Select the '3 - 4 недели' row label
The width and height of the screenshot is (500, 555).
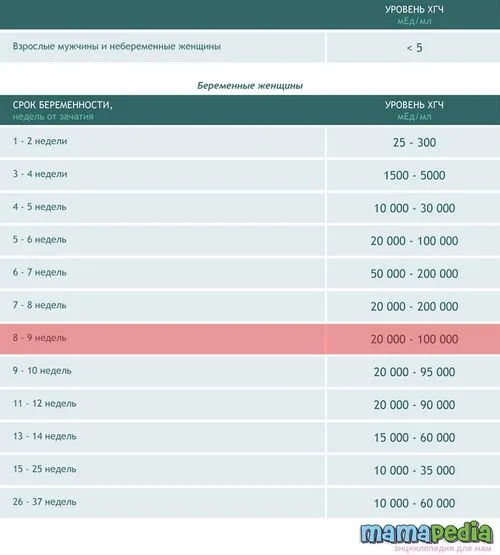[40, 174]
